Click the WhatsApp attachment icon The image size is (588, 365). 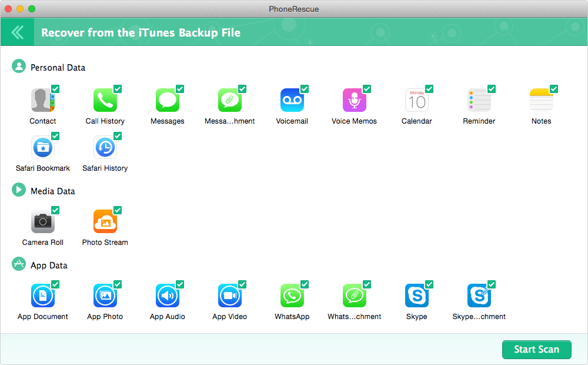(354, 296)
